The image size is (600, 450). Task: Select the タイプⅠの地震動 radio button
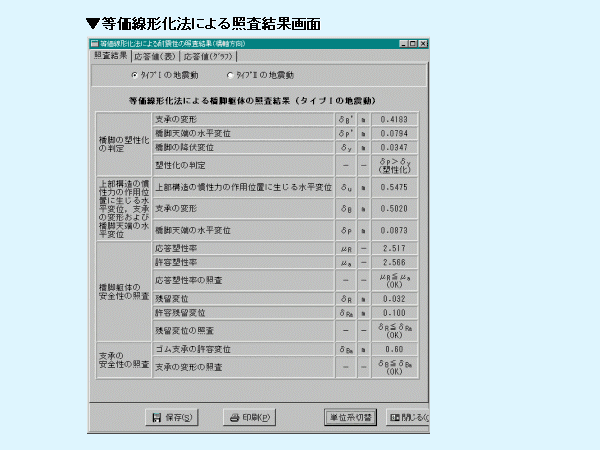click(136, 75)
